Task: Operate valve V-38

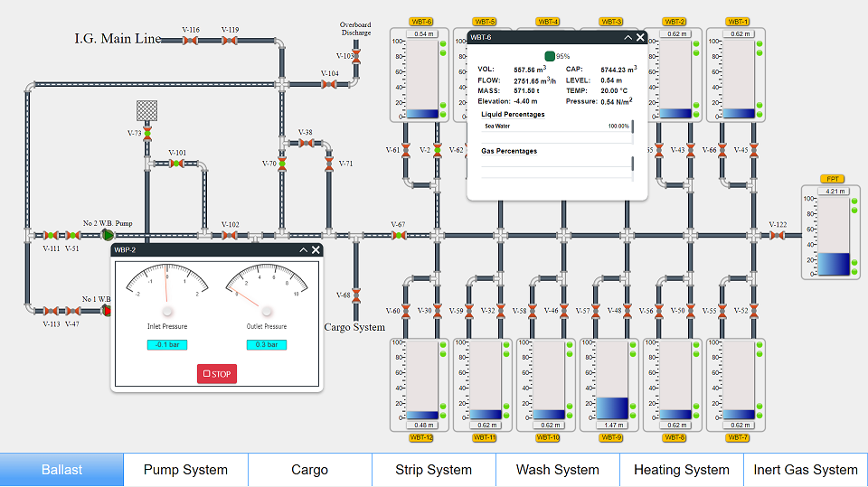Action: [x=306, y=144]
